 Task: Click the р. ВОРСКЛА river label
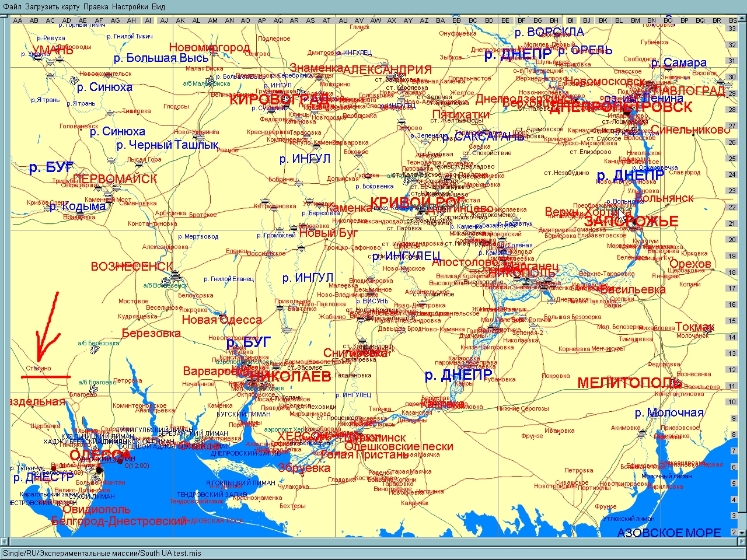pos(549,32)
